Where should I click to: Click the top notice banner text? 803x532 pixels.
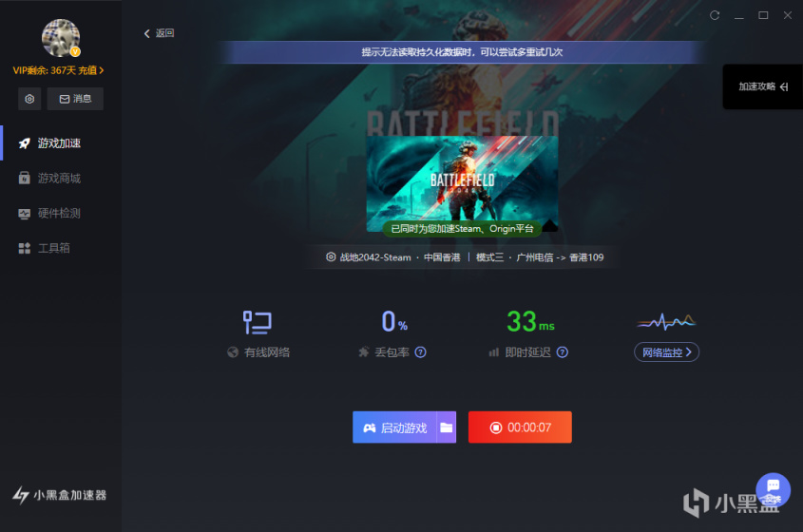(462, 52)
